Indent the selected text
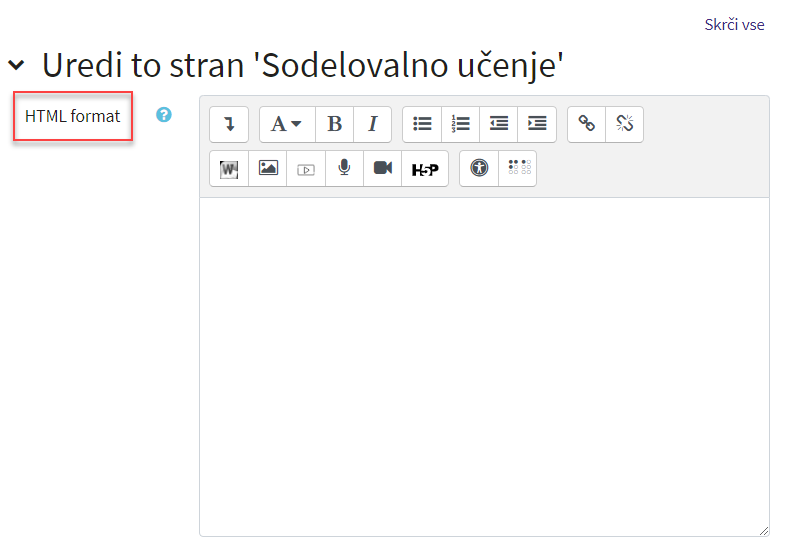 coord(537,124)
